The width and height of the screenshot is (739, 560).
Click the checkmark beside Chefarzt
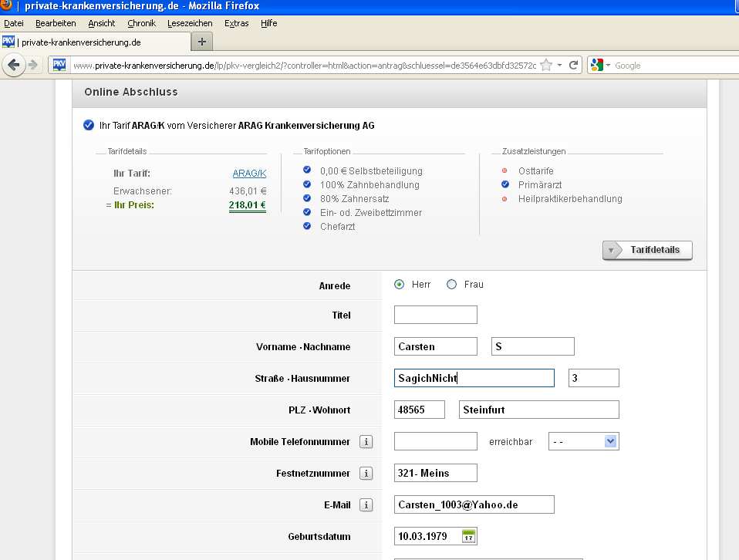[x=307, y=226]
